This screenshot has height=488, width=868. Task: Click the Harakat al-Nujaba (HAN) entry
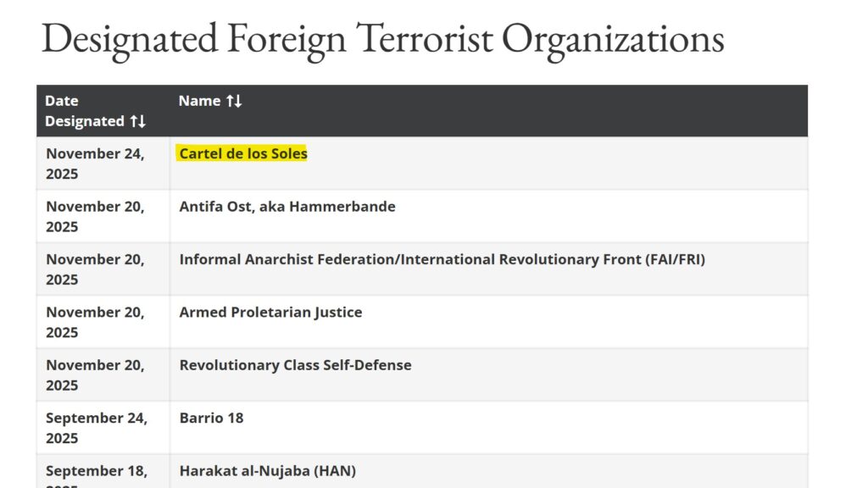pos(267,471)
